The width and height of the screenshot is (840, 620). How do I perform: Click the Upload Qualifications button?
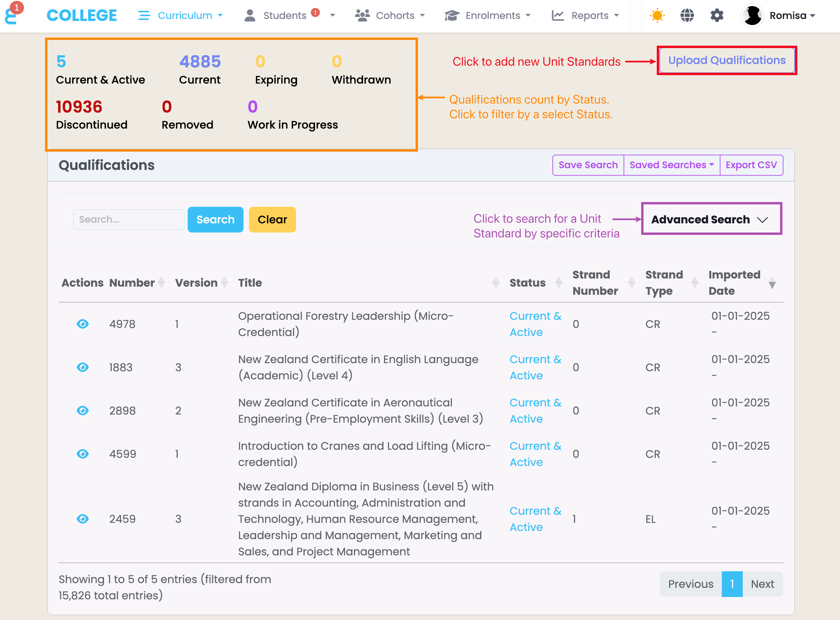click(726, 61)
